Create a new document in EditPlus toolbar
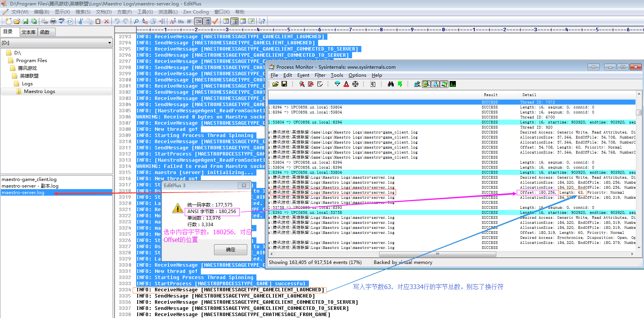Viewport: 644px width, 318px height. [x=8, y=21]
